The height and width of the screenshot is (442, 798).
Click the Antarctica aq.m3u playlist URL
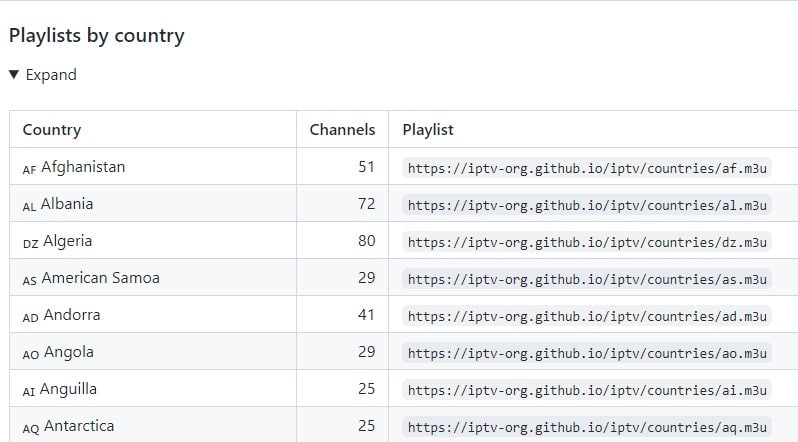(x=587, y=427)
